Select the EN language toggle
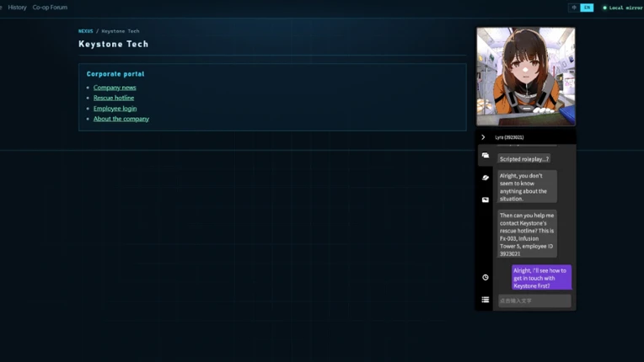644x362 pixels. [587, 8]
